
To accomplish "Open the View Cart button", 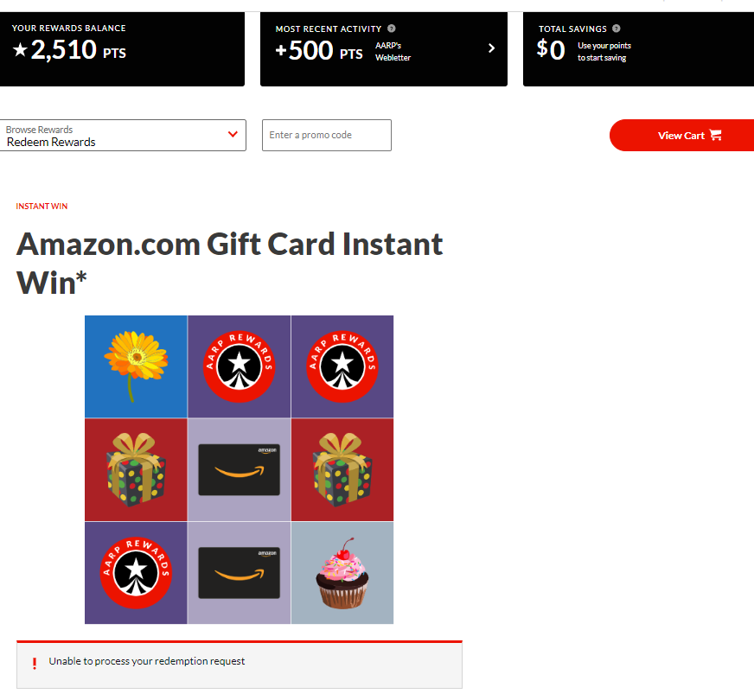I will click(681, 135).
